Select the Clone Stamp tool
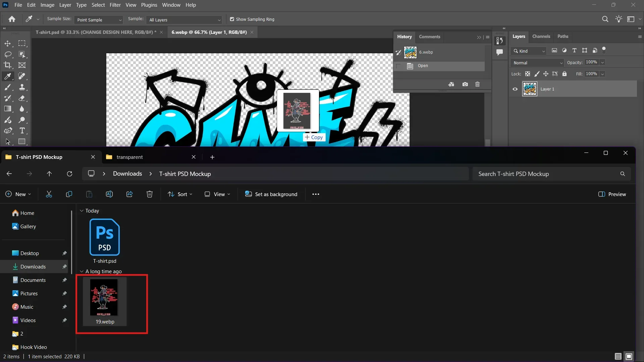This screenshot has width=644, height=362. click(x=22, y=87)
